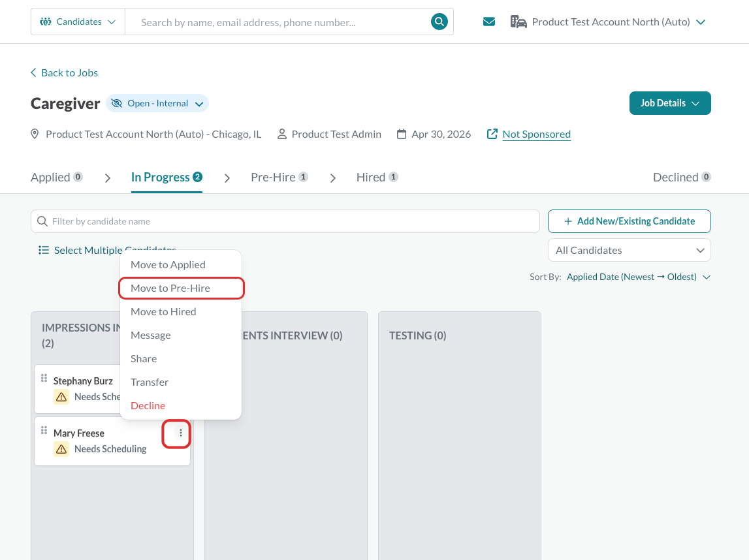Choose Message from the context menu
The width and height of the screenshot is (749, 560).
point(181,335)
